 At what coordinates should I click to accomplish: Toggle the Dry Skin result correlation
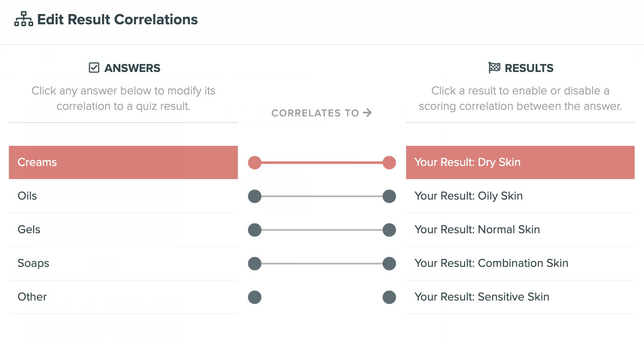(x=520, y=163)
